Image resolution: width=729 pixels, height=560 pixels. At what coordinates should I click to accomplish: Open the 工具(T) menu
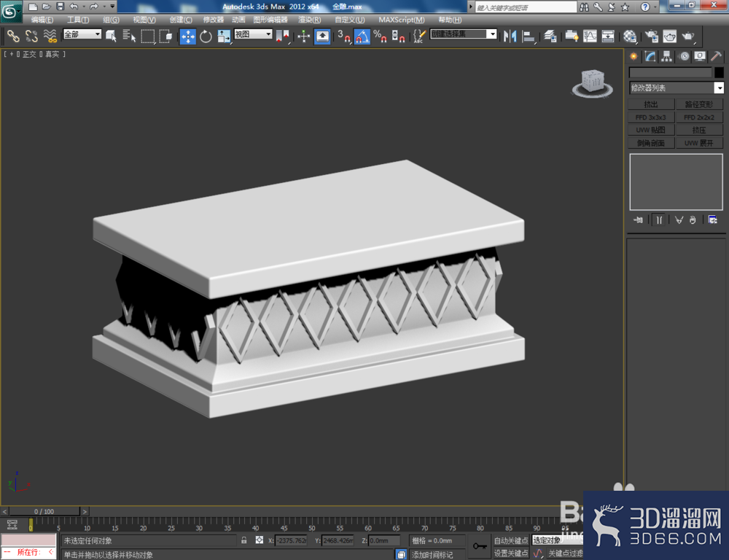(78, 20)
